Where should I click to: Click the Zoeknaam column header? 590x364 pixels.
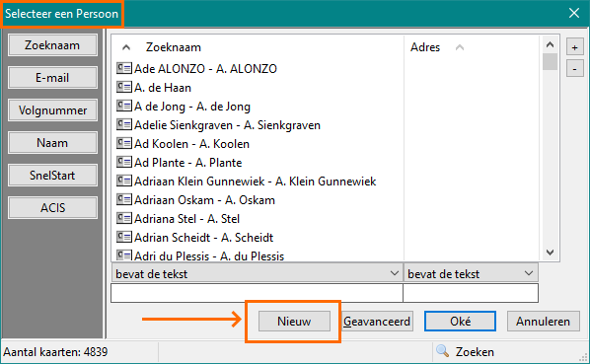(x=174, y=47)
